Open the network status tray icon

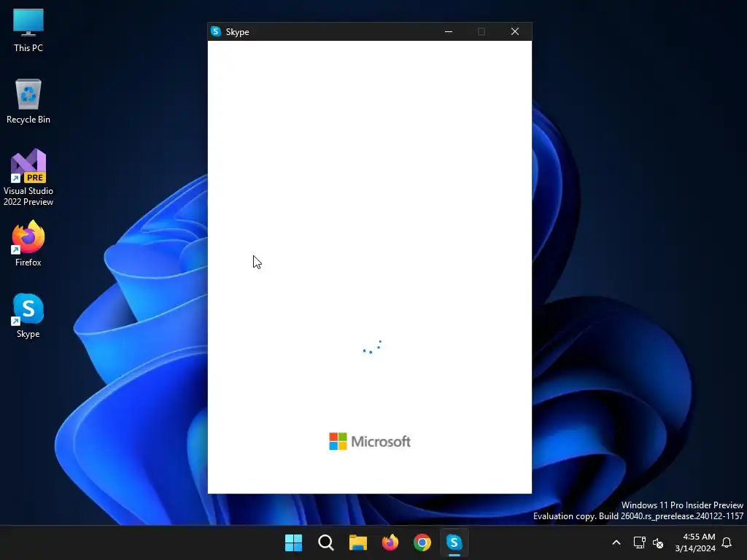point(639,542)
